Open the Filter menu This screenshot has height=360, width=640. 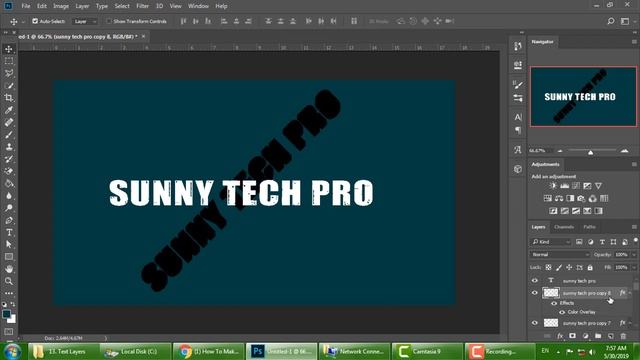click(142, 6)
